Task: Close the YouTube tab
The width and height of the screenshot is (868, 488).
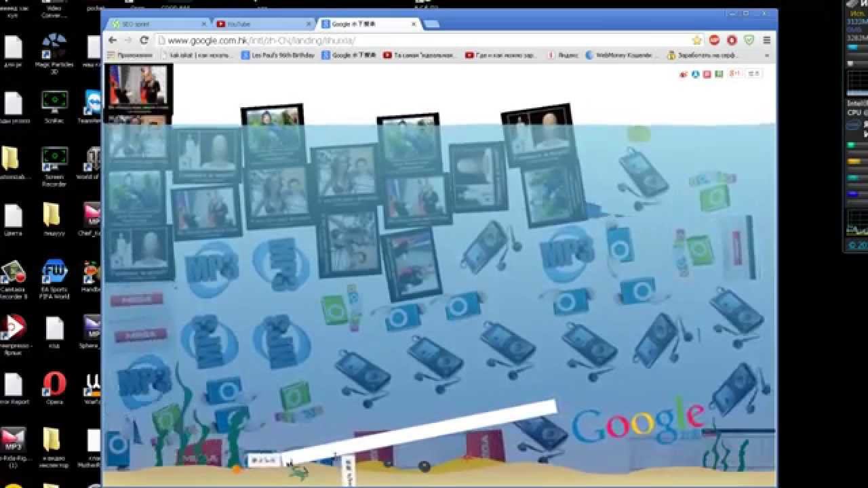Action: coord(309,24)
